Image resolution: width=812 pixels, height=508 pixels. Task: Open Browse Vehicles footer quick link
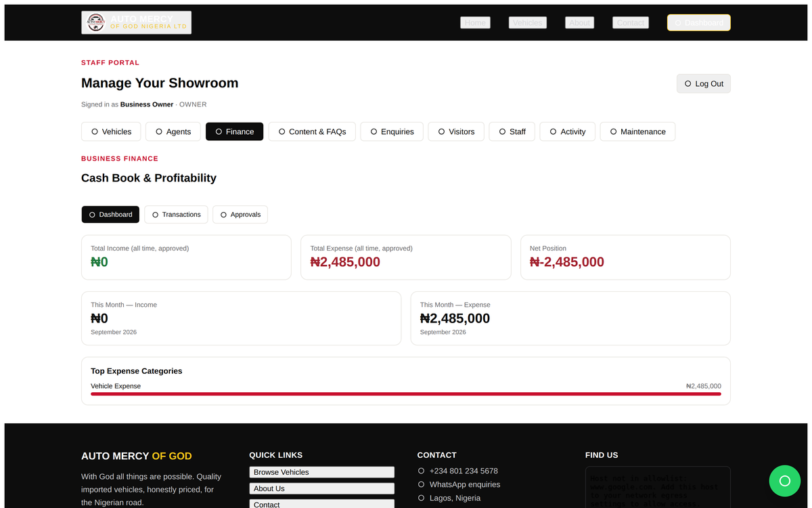(x=321, y=472)
